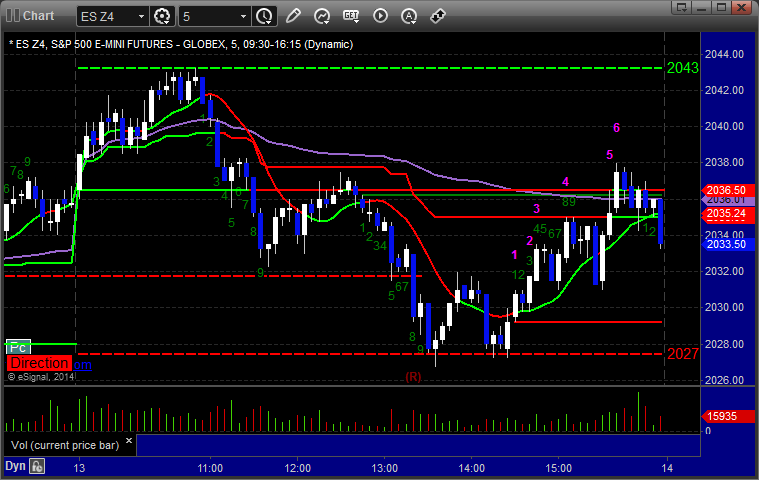Screen dimensions: 759x480
Task: Click the red Direction label
Action: tap(39, 363)
